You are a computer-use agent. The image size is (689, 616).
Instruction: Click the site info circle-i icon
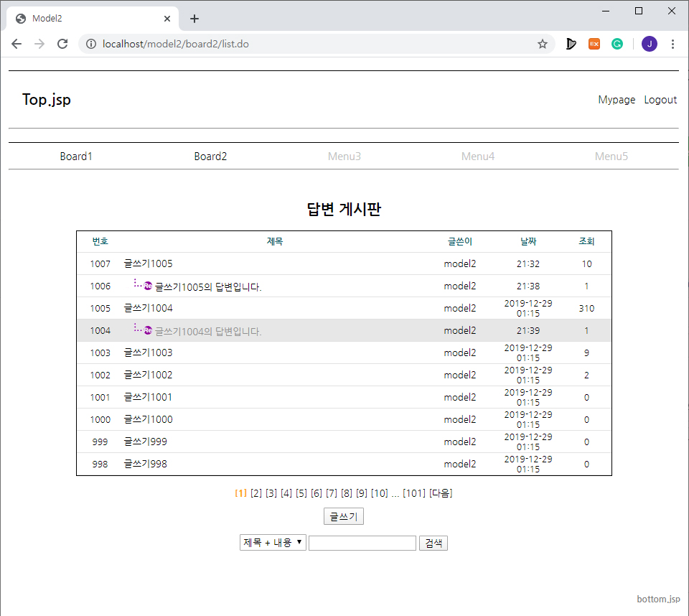(90, 43)
